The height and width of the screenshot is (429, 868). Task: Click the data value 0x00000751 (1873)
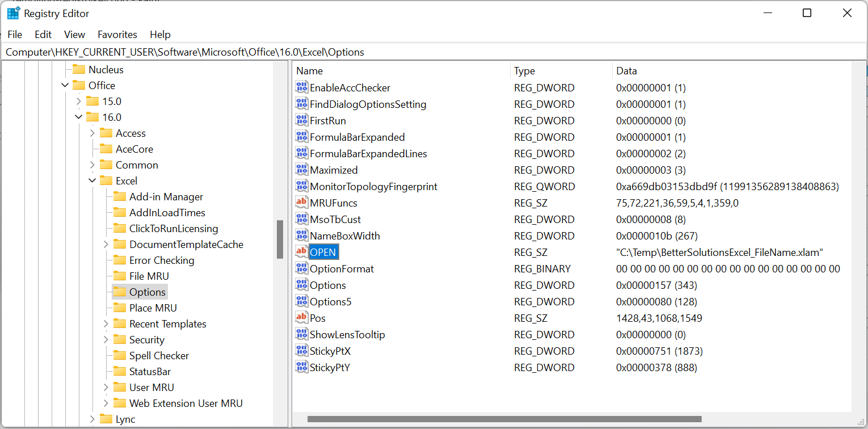point(659,351)
